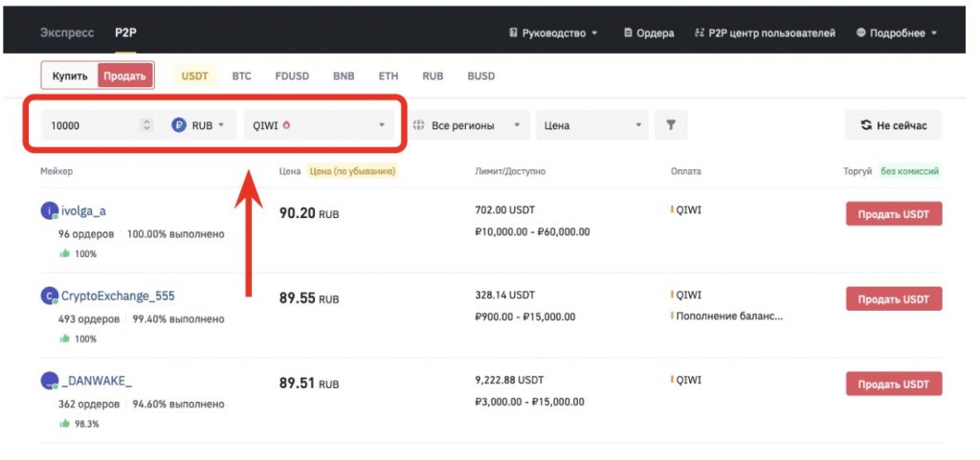
Task: Switch to Купить mode
Action: 70,77
